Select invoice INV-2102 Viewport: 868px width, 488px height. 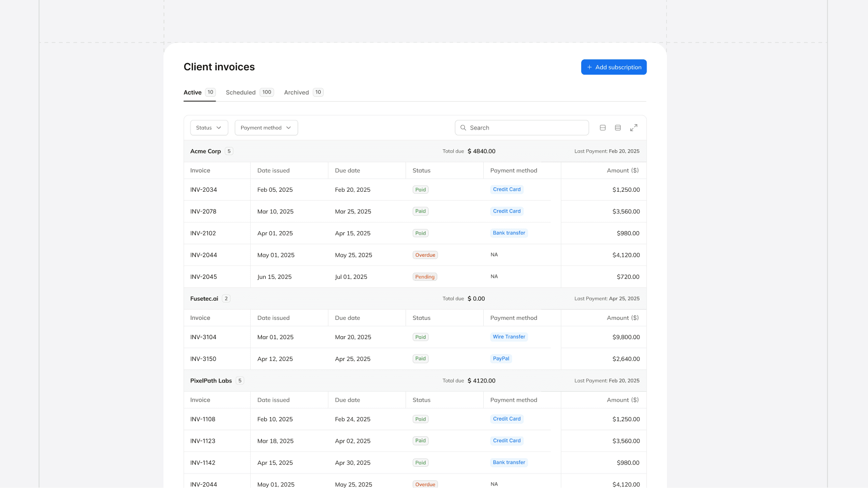click(203, 233)
